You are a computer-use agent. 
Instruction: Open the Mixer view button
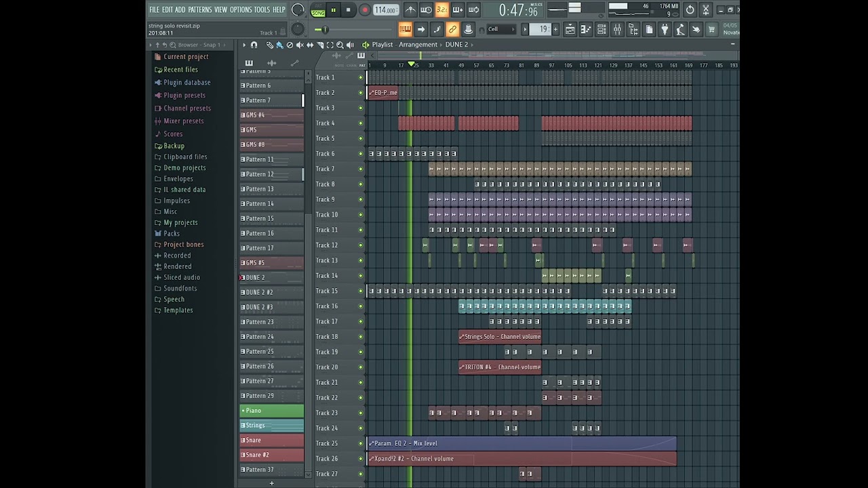[x=617, y=29]
